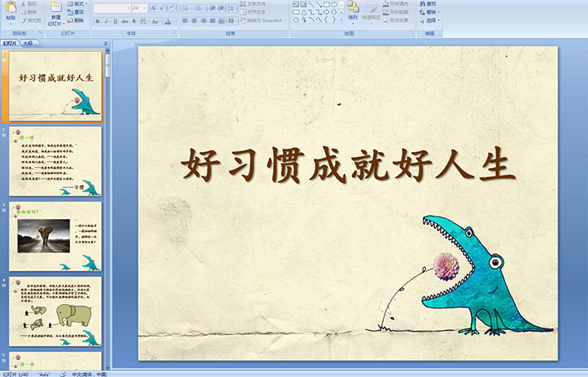Apply the font color A swatch

(x=168, y=21)
